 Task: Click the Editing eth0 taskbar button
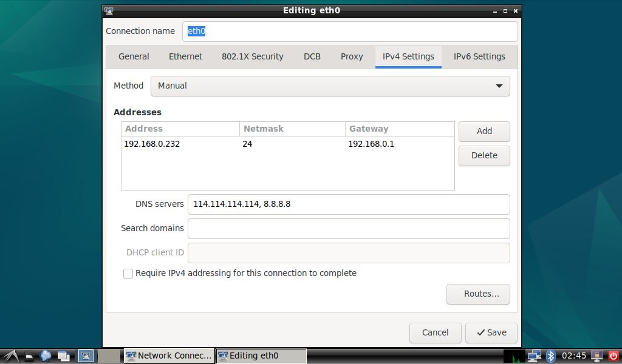[261, 356]
